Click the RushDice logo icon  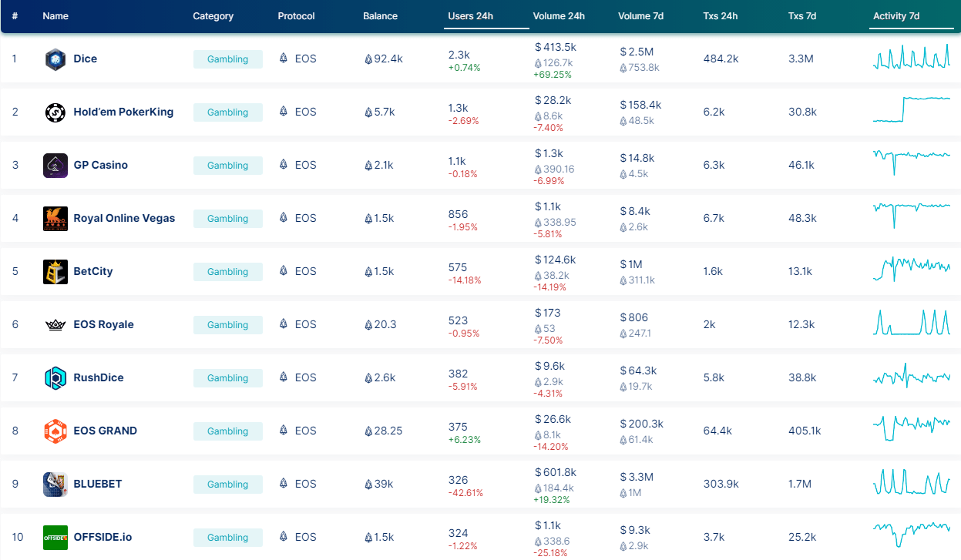[55, 378]
